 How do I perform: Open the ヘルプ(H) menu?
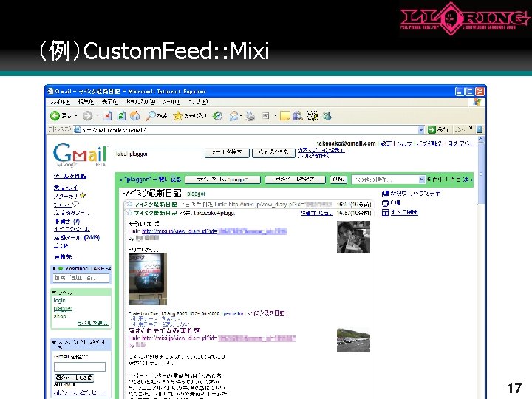click(198, 102)
